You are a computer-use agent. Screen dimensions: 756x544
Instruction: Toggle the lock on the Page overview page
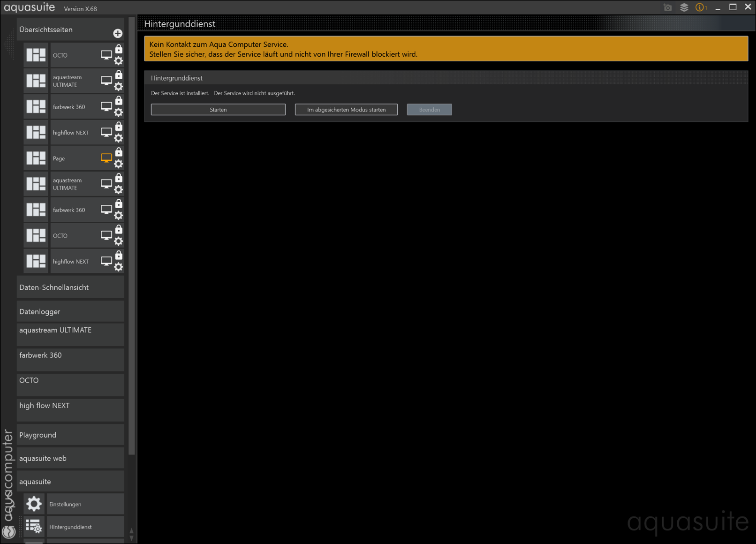119,152
